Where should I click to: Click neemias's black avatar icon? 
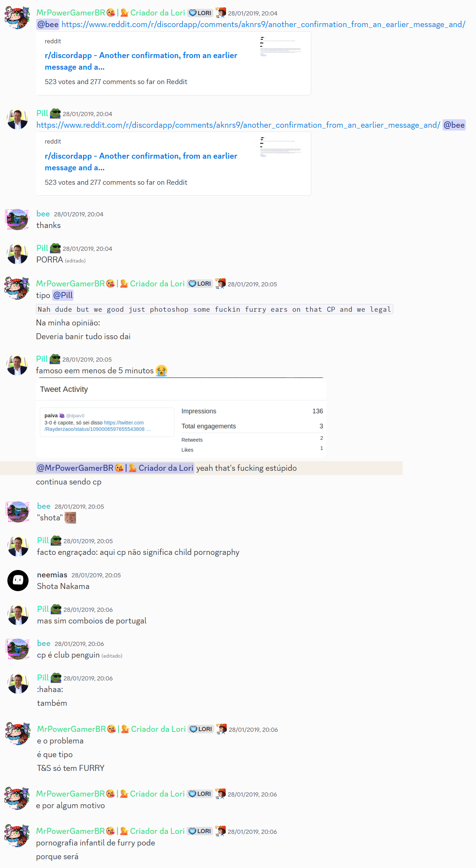(18, 580)
